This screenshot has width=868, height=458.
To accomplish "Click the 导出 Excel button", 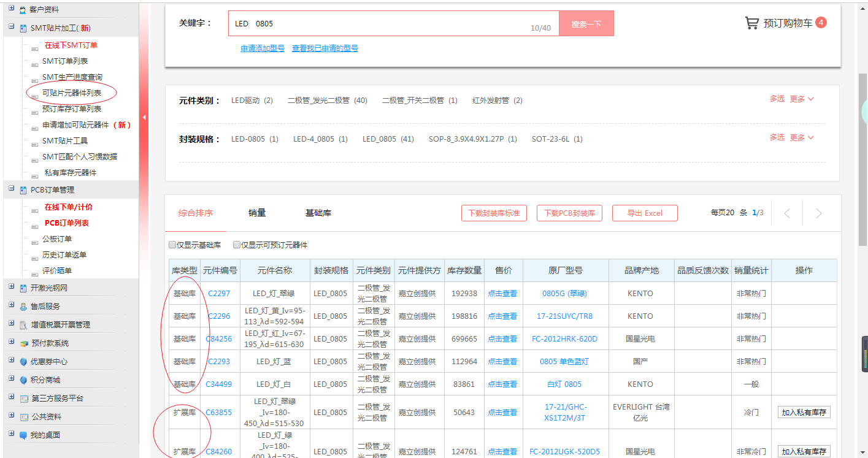I will pyautogui.click(x=644, y=213).
